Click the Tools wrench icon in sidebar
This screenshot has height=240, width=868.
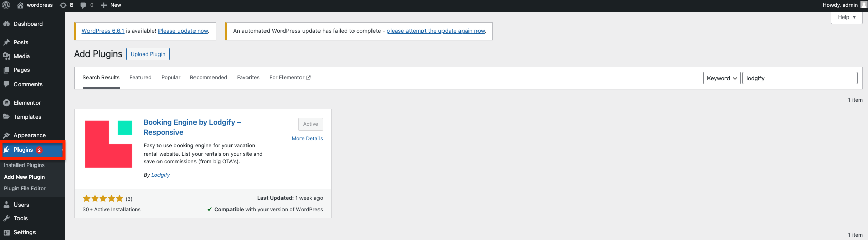[7, 218]
